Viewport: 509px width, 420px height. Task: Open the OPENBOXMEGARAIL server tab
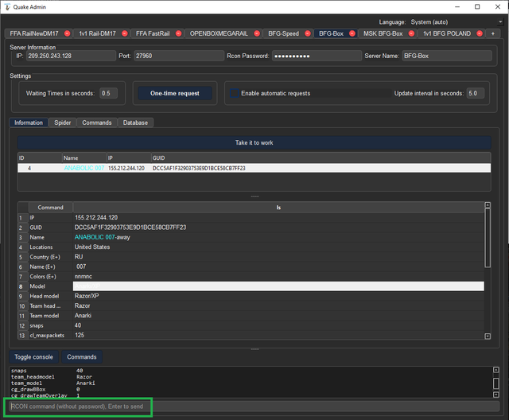click(x=219, y=33)
